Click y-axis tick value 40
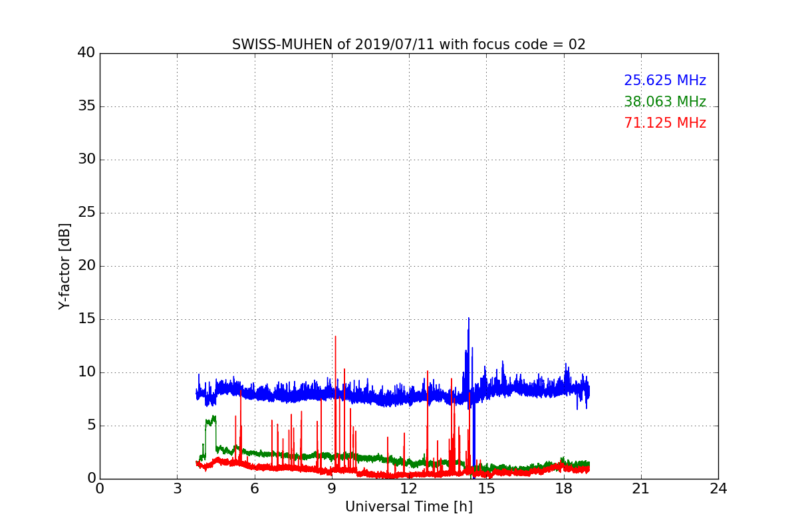Viewport: 798px width, 532px height. coord(86,53)
